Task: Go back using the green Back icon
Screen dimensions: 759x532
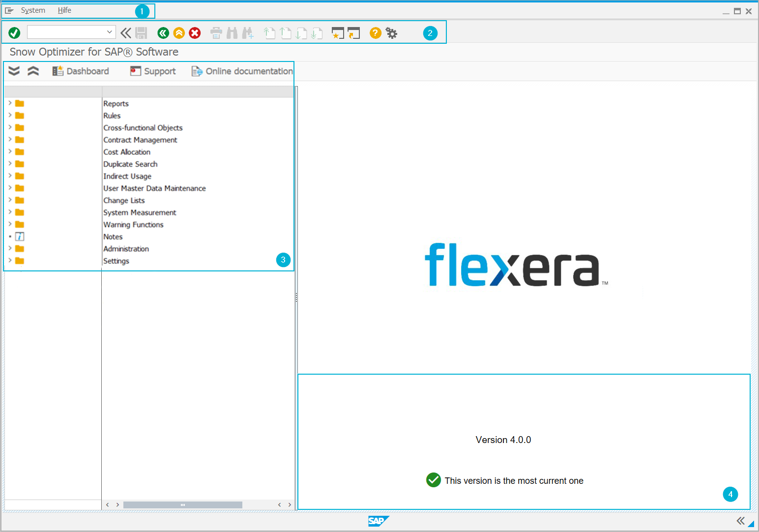Action: click(x=163, y=33)
